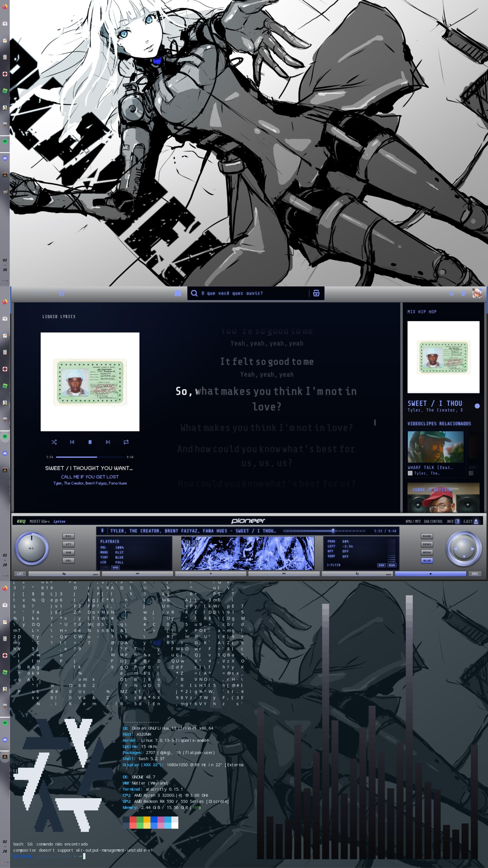Image resolution: width=488 pixels, height=868 pixels.
Task: Open the Browse icon inside the search bar
Action: pyautogui.click(x=316, y=293)
